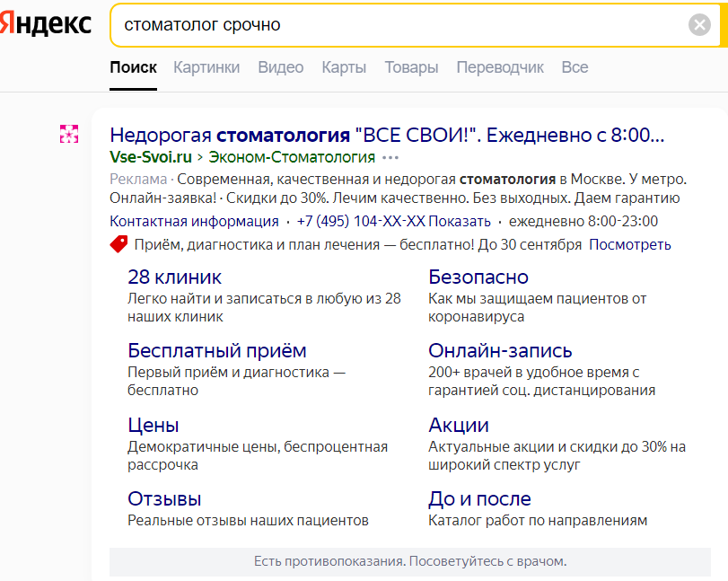Open the '28 клиник' sitelink
728x581 pixels.
(174, 277)
